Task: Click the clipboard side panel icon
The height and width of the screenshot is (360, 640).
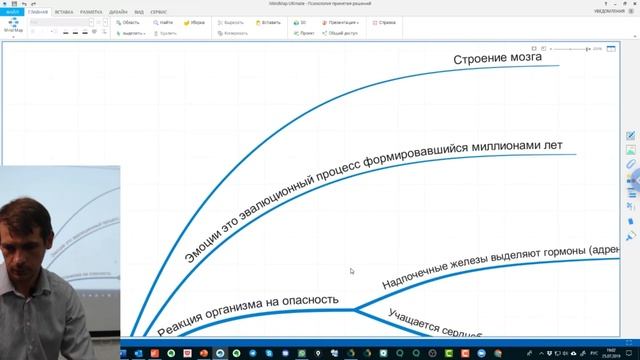Action: pyautogui.click(x=631, y=221)
